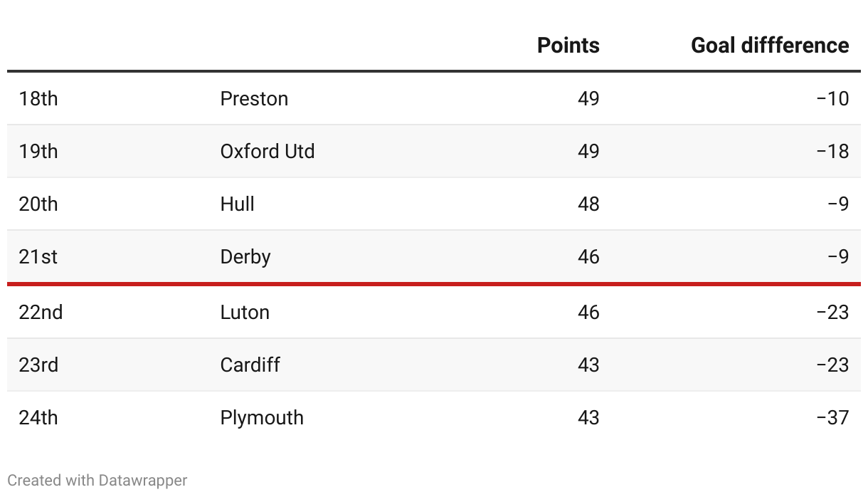
Task: Select the Preston team name
Action: point(254,98)
